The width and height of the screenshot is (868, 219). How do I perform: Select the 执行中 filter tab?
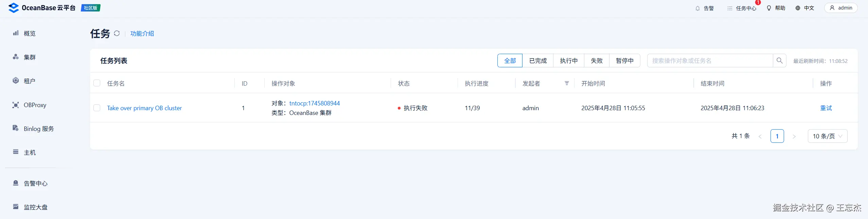click(569, 61)
